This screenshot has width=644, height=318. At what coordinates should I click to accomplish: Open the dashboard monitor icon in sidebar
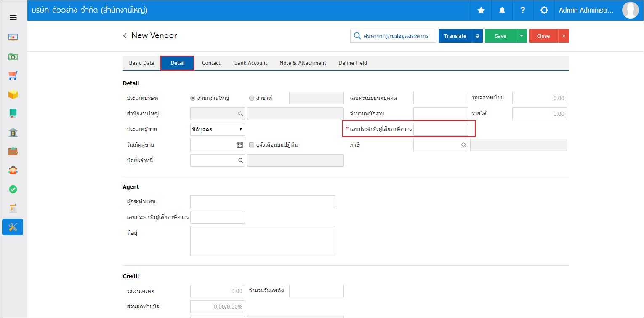(x=13, y=37)
